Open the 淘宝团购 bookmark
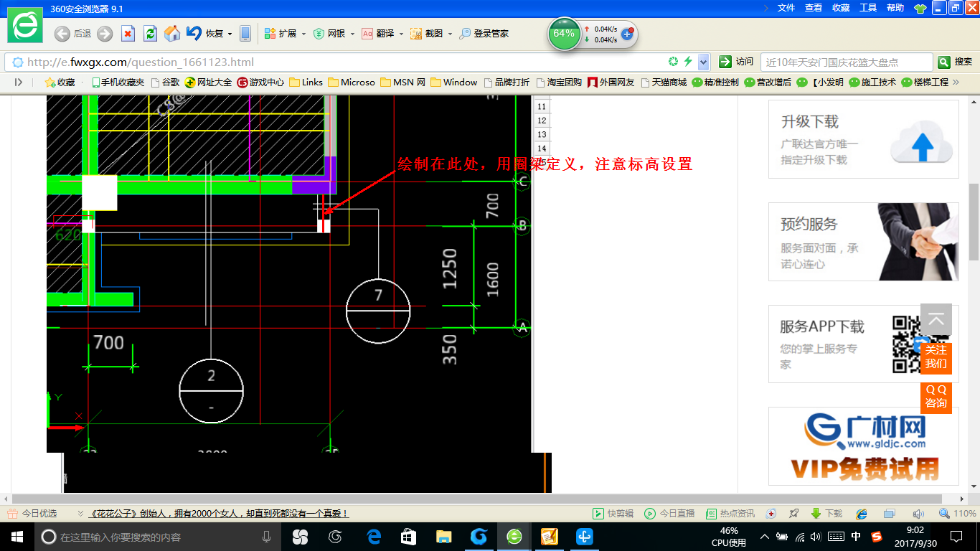 pyautogui.click(x=559, y=83)
